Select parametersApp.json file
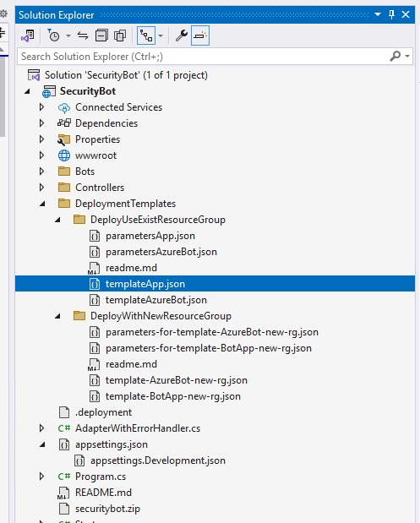Screen dimensions: 420x523 [150, 236]
